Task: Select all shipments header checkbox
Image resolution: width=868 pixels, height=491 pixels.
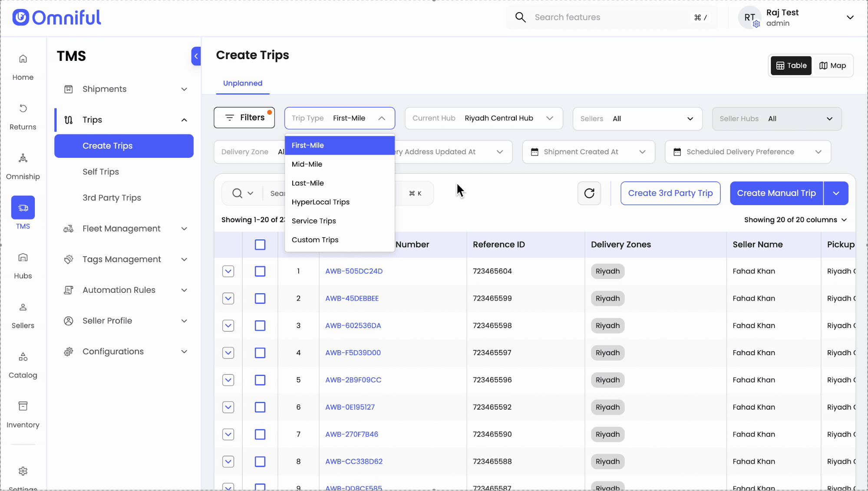Action: pos(260,245)
